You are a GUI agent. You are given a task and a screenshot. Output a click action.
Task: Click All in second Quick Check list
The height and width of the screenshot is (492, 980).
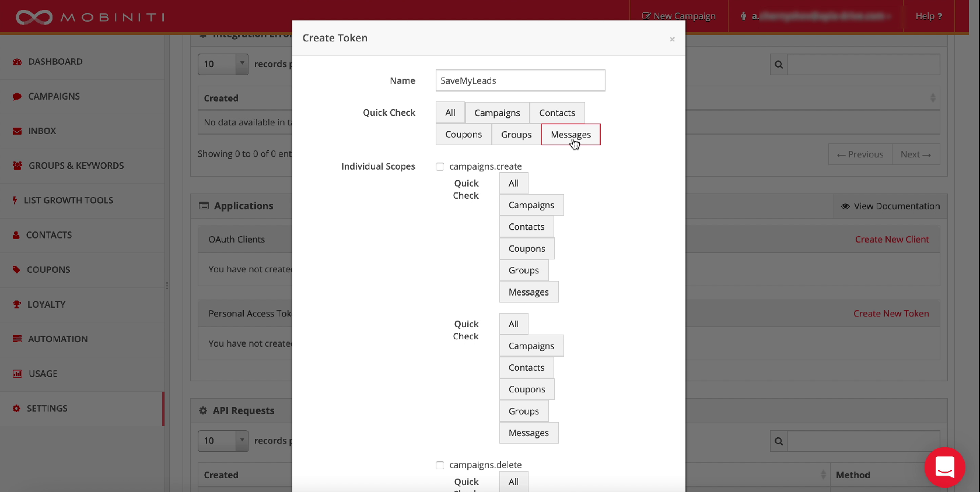513,324
